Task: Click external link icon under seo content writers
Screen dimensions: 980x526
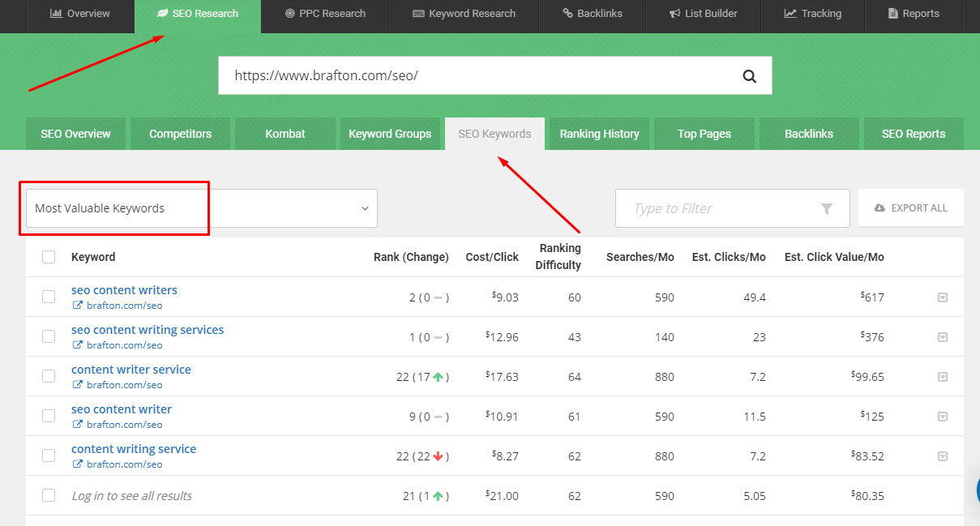Action: (78, 306)
